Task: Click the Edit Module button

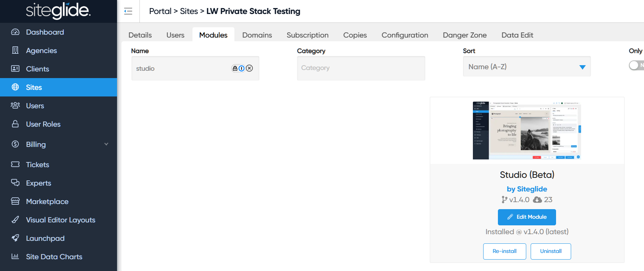Action: pyautogui.click(x=527, y=217)
